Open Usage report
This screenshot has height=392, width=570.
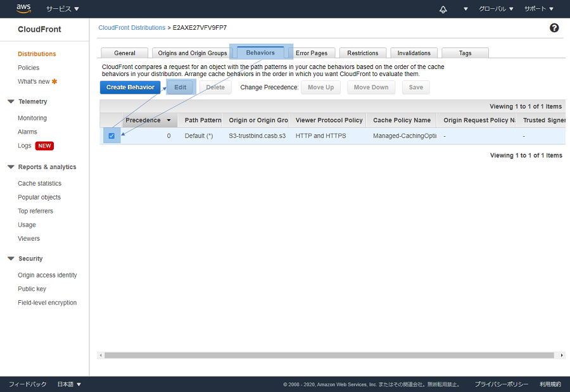(x=27, y=225)
